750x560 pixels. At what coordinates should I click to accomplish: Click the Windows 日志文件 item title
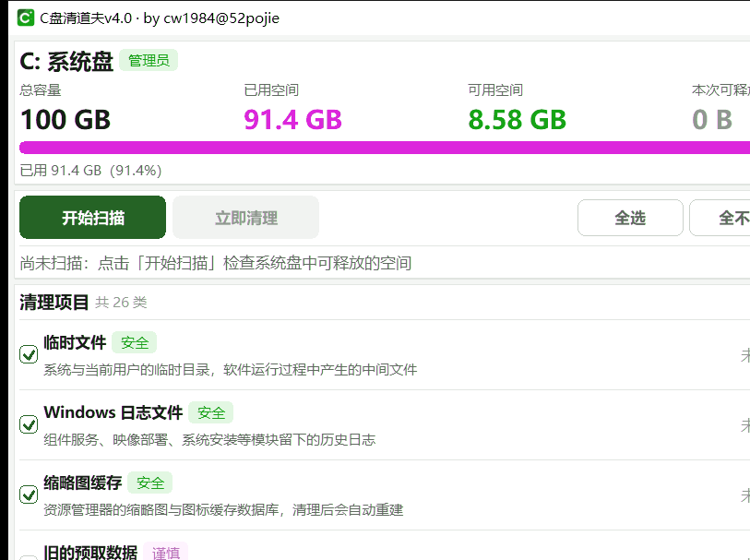(x=113, y=412)
